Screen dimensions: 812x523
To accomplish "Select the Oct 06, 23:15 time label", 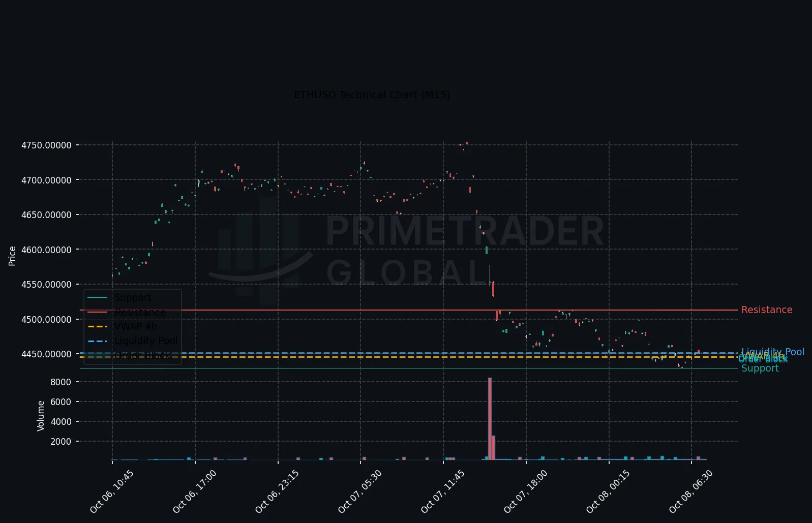I will [277, 491].
